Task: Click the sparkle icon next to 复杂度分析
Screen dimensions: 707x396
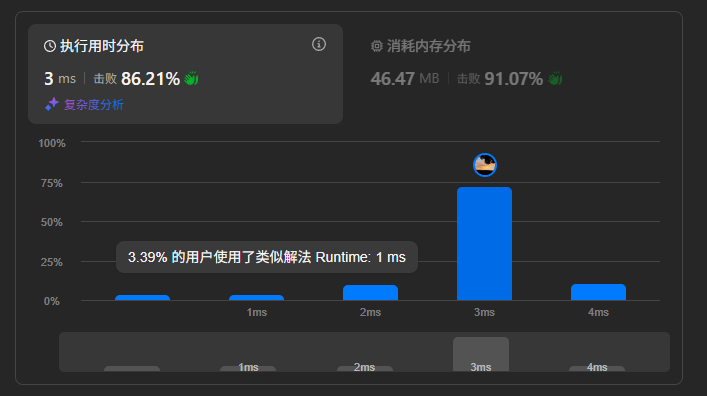Action: pyautogui.click(x=51, y=105)
